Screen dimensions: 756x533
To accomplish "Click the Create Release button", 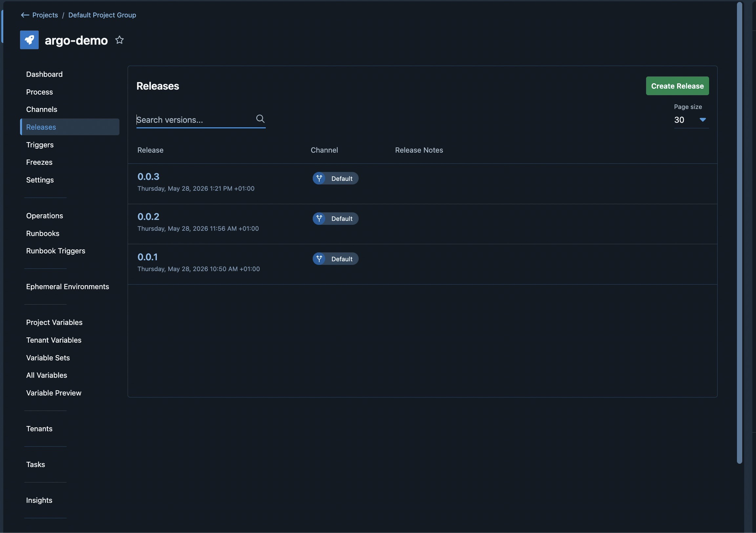I will (677, 86).
